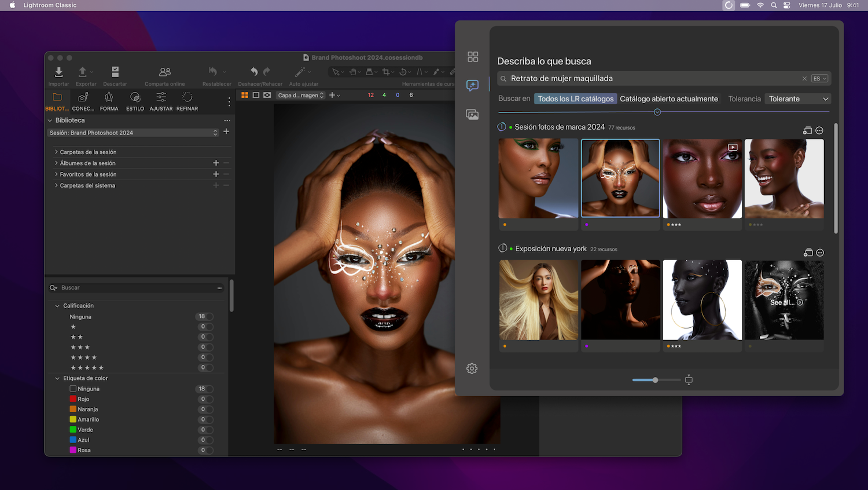
Task: Click stack icon for Exposición nueva york
Action: click(x=808, y=253)
